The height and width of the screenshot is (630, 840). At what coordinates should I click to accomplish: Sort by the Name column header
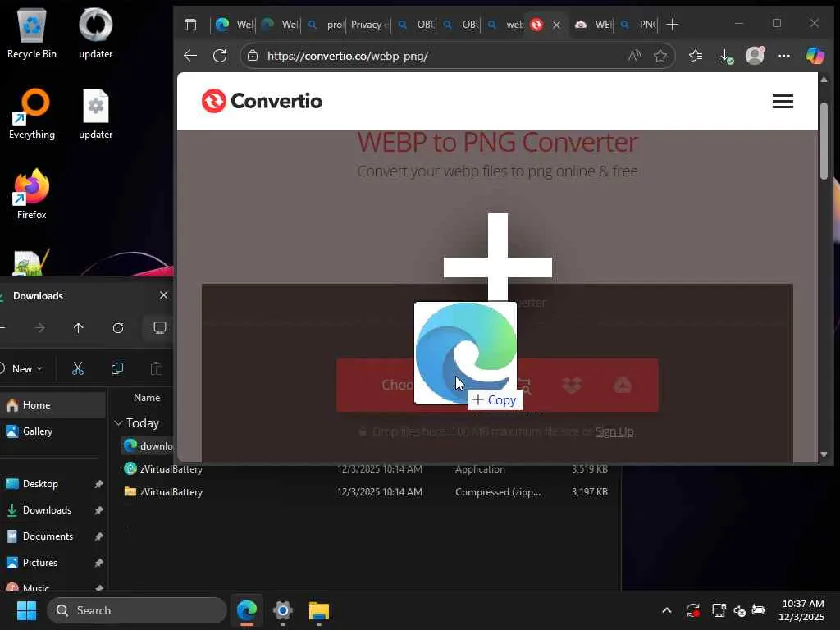(147, 398)
